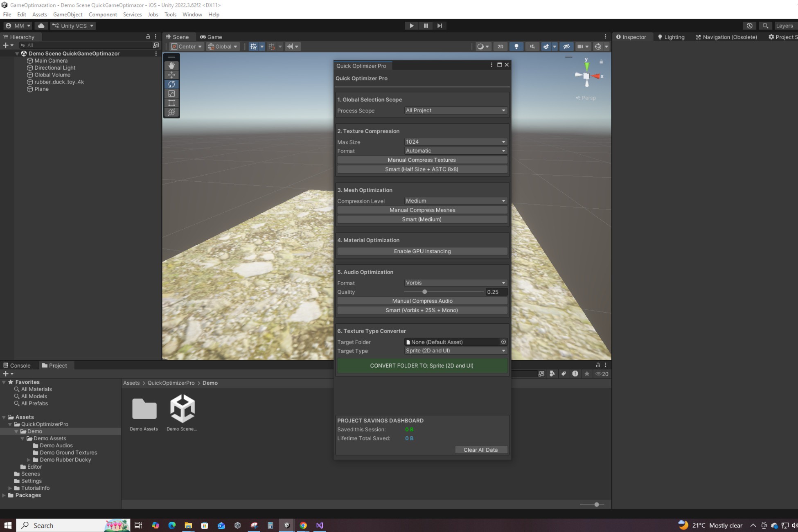
Task: Click Clear All Data button
Action: (x=481, y=450)
